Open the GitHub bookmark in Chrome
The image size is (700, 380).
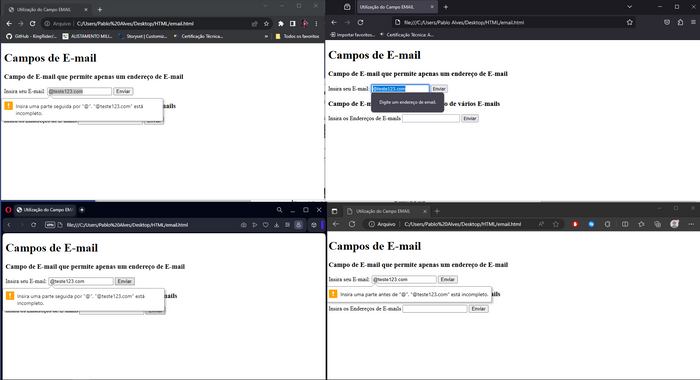32,36
